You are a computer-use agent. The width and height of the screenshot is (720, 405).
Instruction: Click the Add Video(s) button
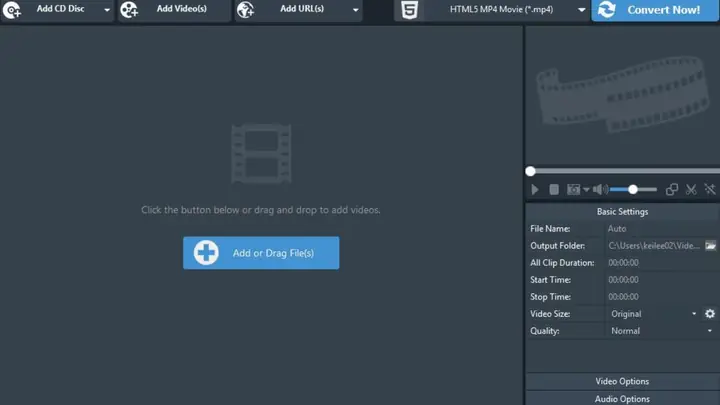[174, 10]
